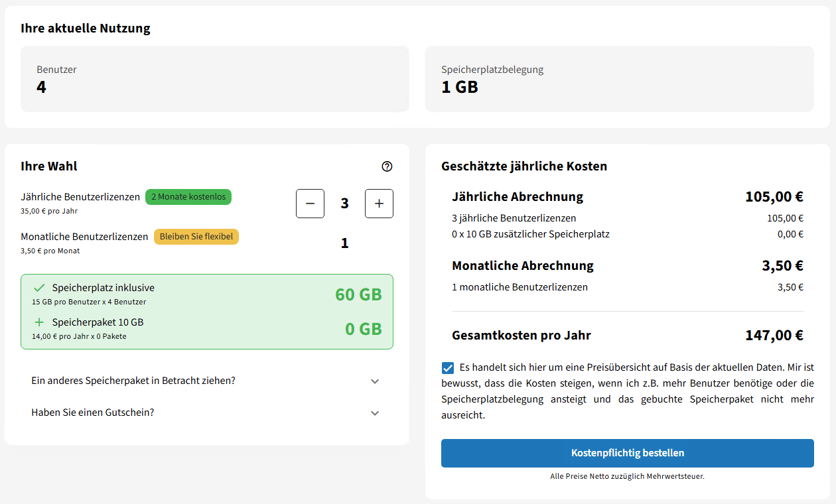Click the '2 Monate kostenlos' green badge
Image resolution: width=836 pixels, height=504 pixels.
[x=188, y=197]
